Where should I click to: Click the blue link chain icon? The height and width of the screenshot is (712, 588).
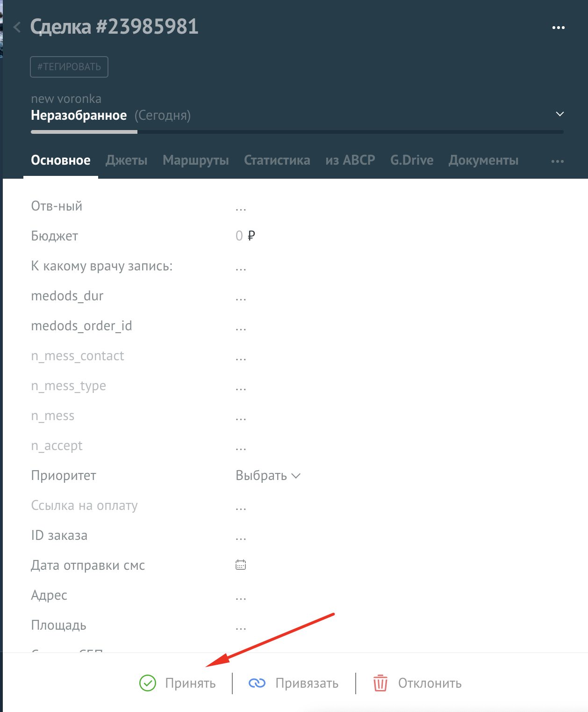point(257,683)
